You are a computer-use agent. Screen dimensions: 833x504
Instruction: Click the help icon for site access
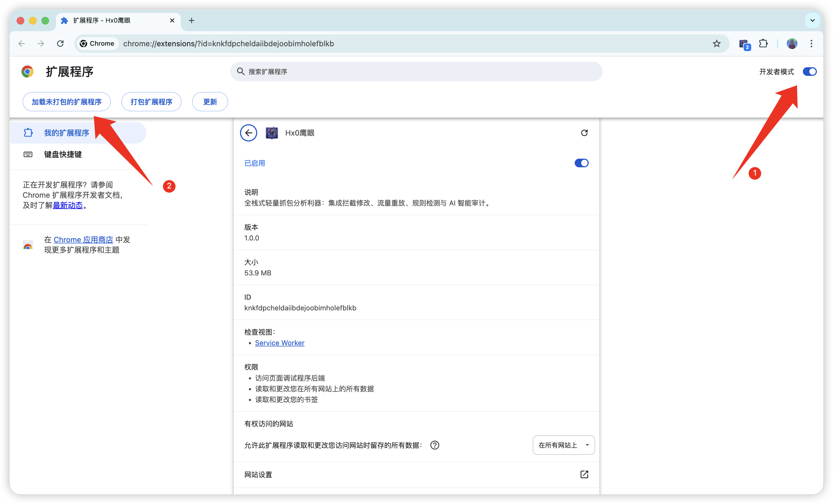435,445
